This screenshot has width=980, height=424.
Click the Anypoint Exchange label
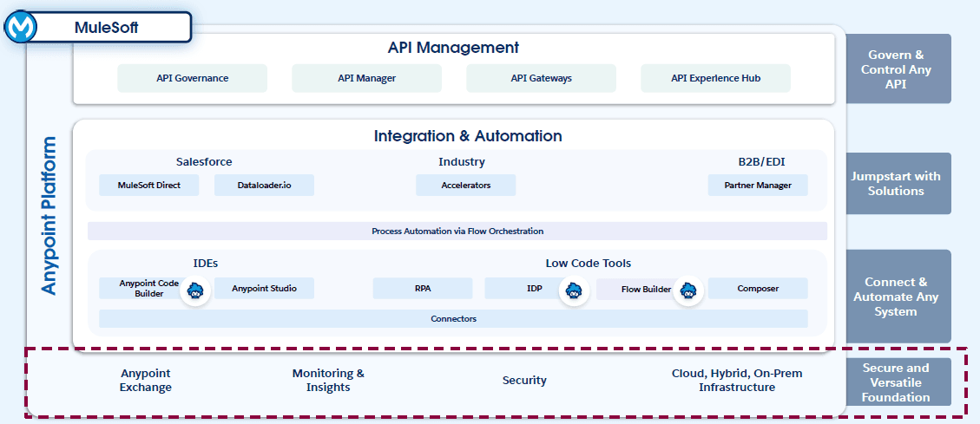(146, 381)
